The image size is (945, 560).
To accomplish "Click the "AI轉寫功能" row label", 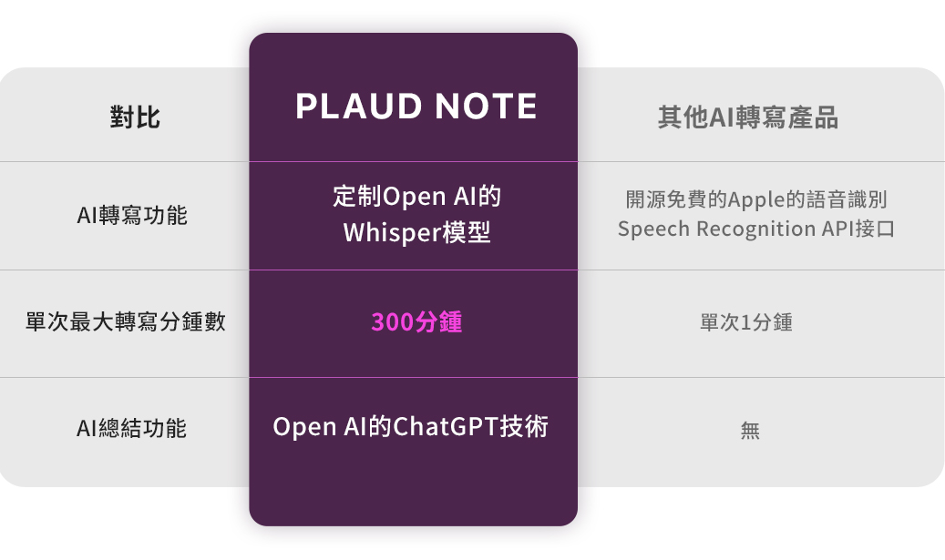I will [132, 216].
